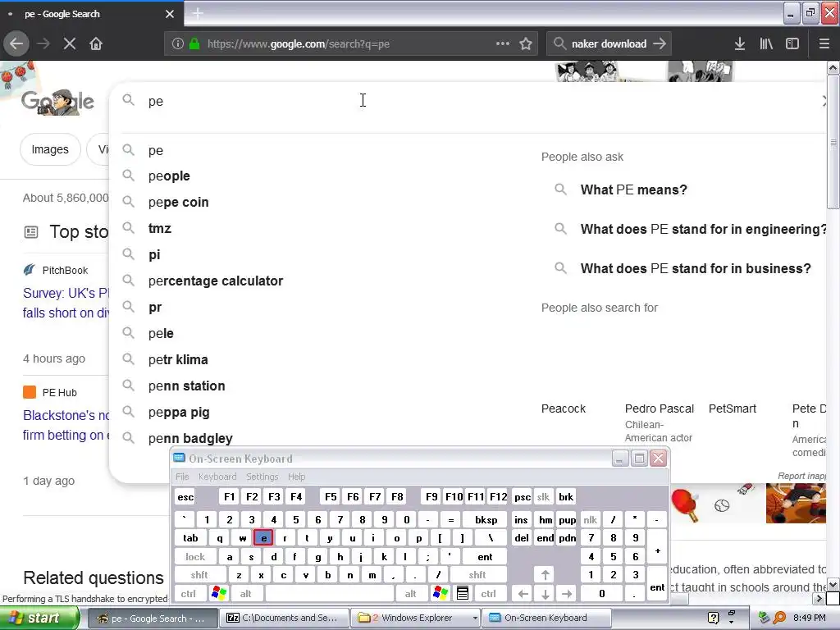Click the table tennis paddle thumbnail
This screenshot has height=630, width=840.
pos(685,504)
